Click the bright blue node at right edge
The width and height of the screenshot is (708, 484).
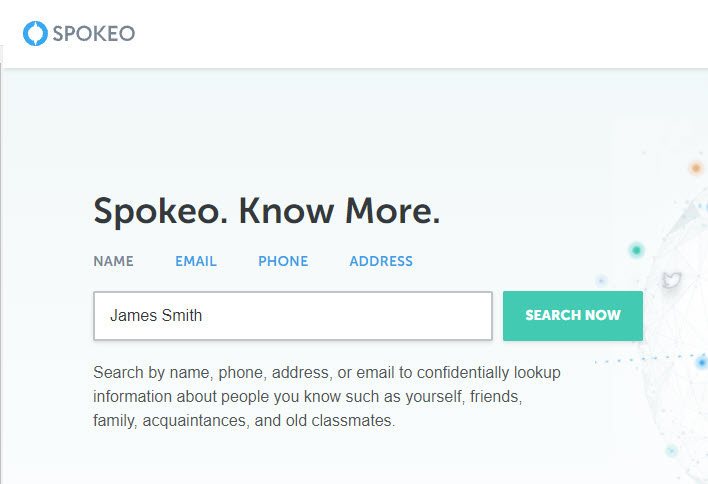[702, 362]
